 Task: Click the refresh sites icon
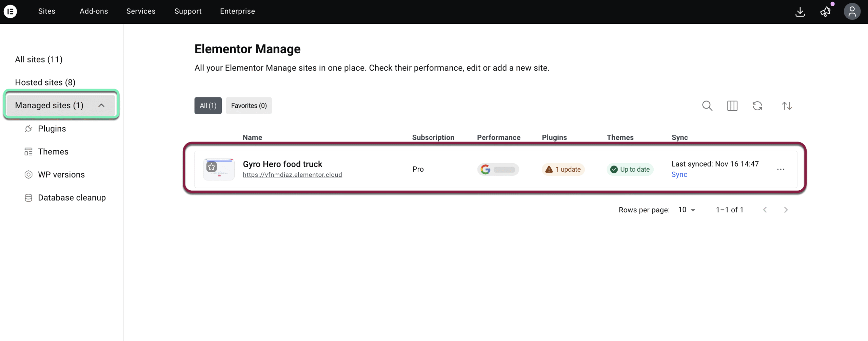757,106
